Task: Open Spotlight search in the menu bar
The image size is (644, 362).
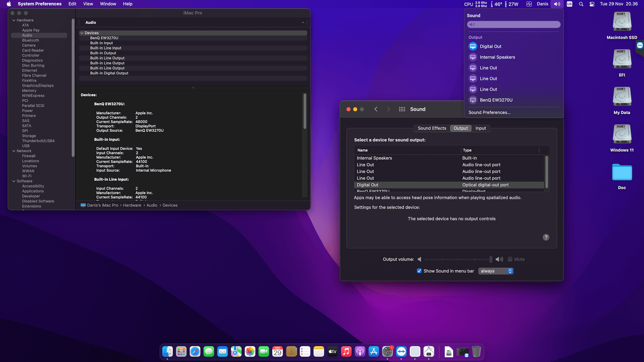Action: coord(581,4)
